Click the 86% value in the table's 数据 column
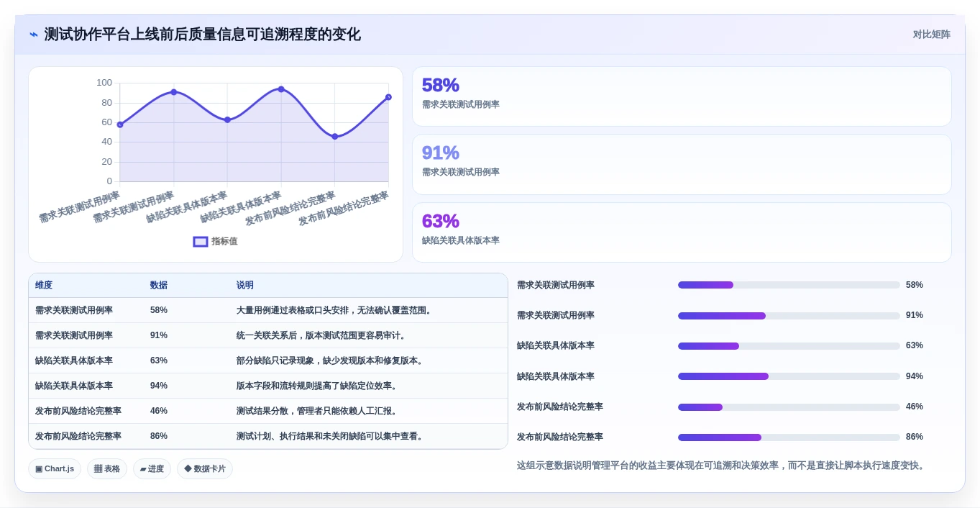Image resolution: width=980 pixels, height=508 pixels. (x=159, y=436)
